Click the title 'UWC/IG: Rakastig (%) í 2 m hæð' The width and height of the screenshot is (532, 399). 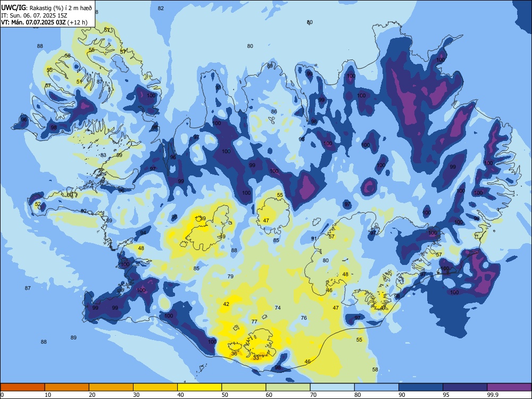46,8
